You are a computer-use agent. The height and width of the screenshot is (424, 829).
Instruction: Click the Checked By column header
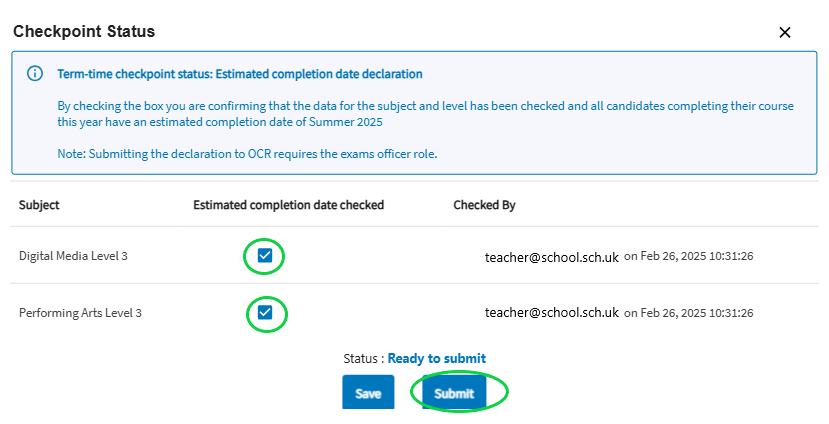point(484,205)
